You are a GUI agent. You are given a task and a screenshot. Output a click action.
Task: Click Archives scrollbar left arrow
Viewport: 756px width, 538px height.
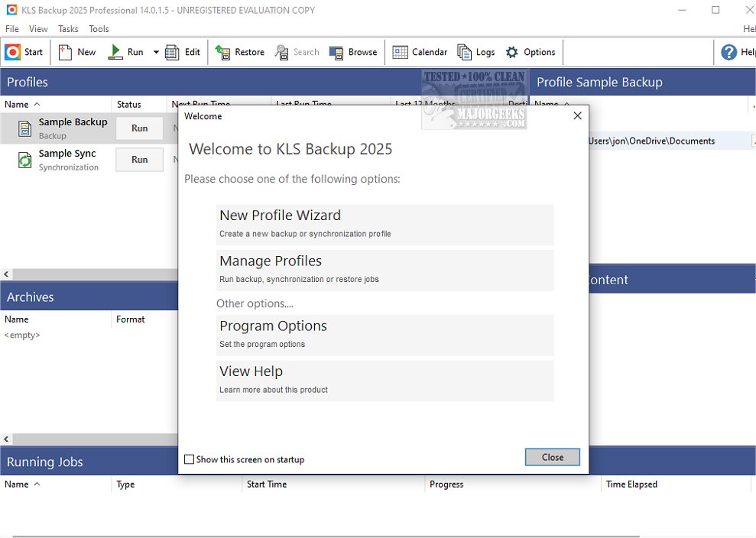[6, 439]
